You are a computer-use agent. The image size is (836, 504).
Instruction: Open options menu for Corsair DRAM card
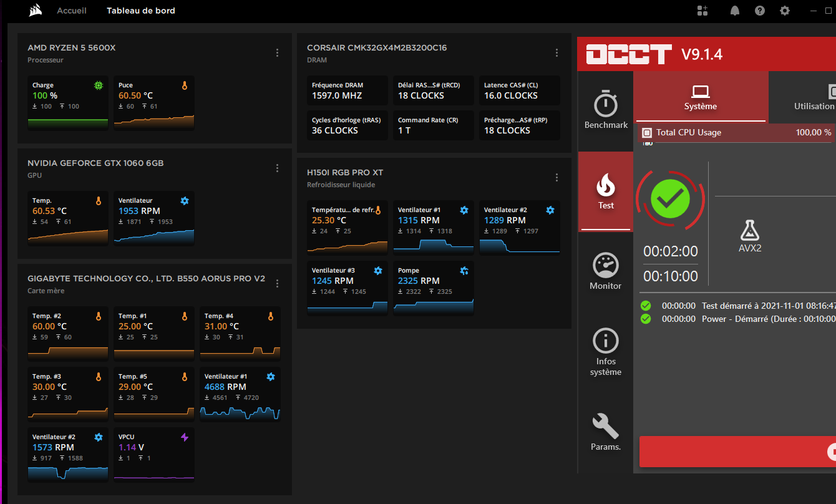[x=557, y=53]
